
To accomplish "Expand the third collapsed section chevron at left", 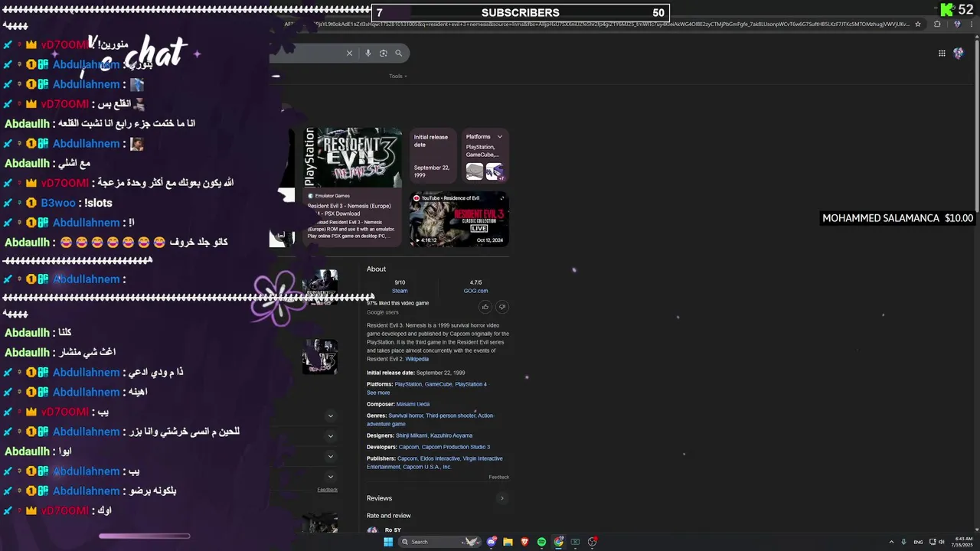I will (331, 457).
